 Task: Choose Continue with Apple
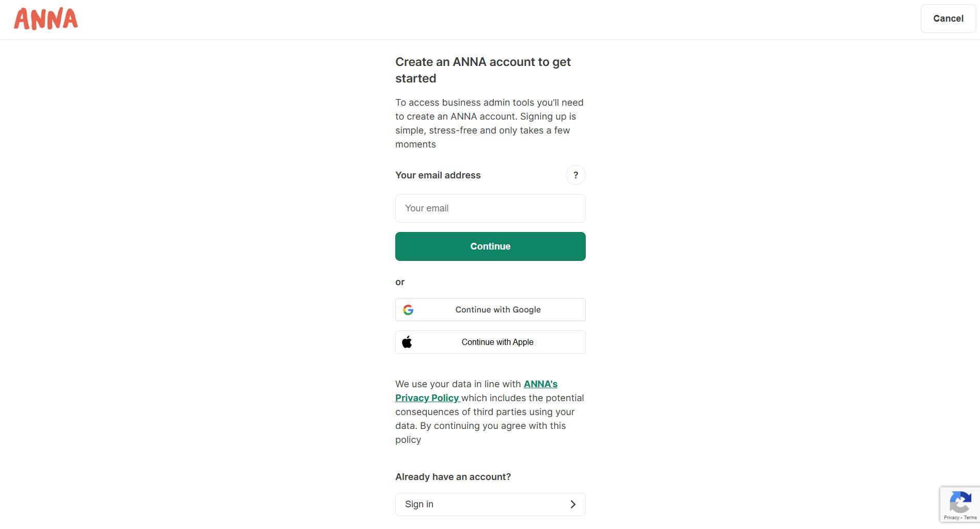coord(490,342)
